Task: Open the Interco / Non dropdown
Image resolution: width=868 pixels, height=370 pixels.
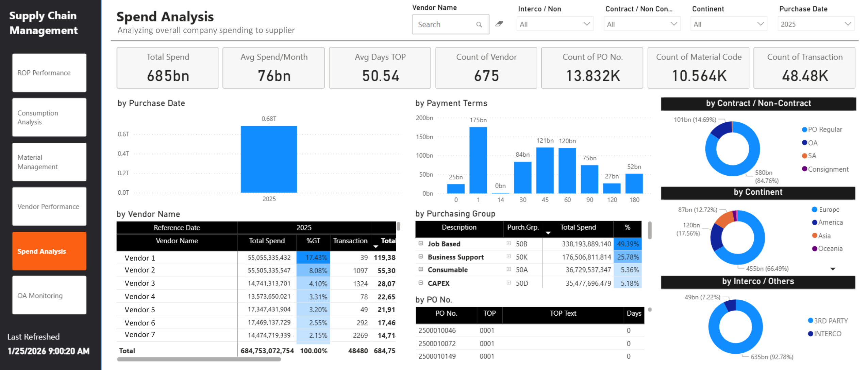Action: (555, 24)
